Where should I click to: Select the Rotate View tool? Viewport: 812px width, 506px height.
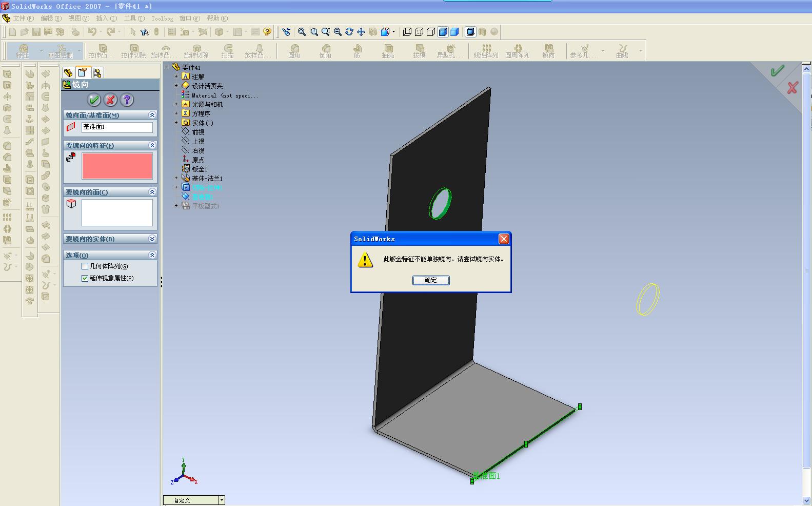[x=349, y=32]
